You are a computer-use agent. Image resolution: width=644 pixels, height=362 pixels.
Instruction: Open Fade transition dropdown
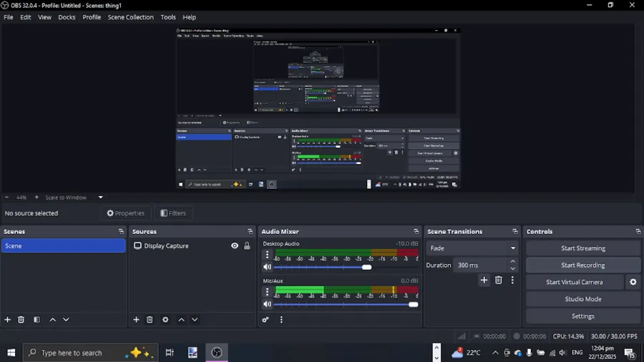472,248
